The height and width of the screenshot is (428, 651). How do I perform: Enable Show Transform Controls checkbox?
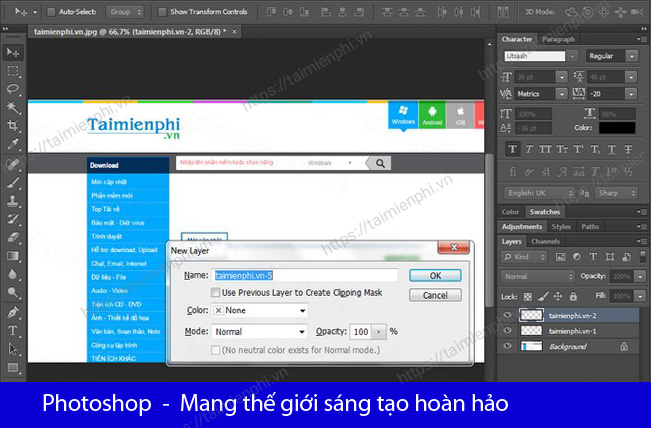coord(162,12)
